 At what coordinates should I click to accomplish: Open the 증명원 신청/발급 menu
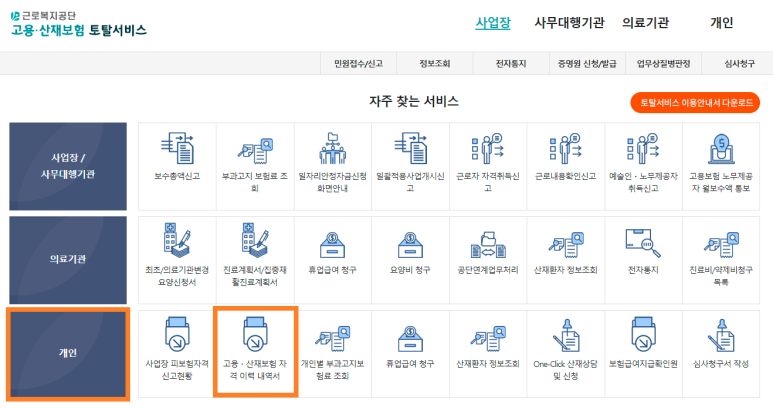pos(587,64)
